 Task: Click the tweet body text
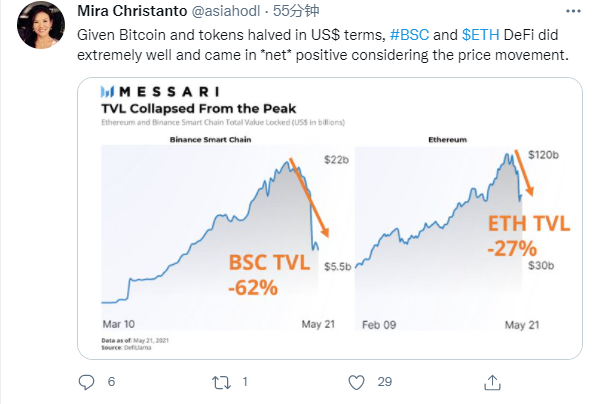(323, 45)
